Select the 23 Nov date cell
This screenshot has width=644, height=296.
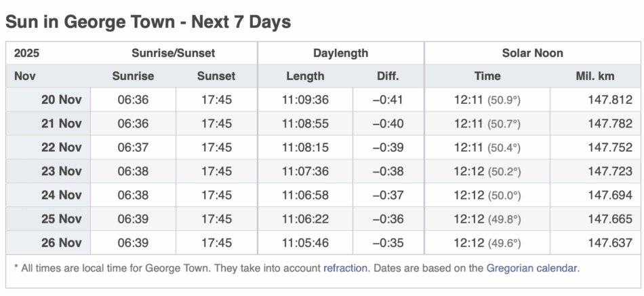(61, 171)
